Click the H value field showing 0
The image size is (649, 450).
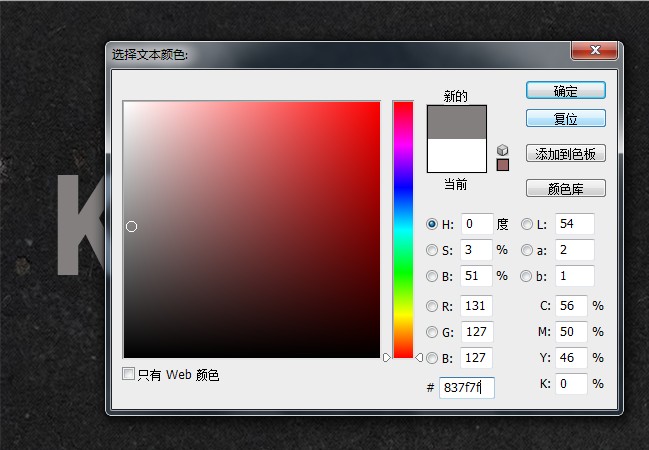coord(477,224)
